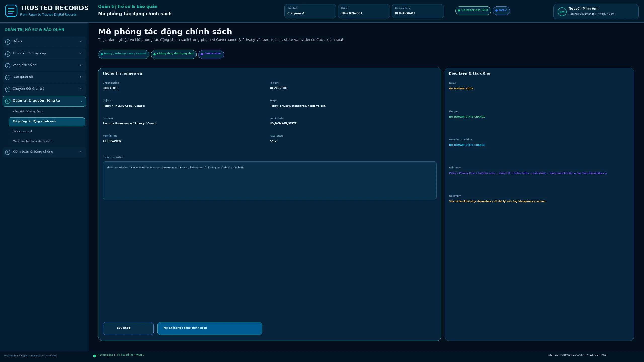
Task: Click into the Business rules text box
Action: pyautogui.click(x=269, y=180)
